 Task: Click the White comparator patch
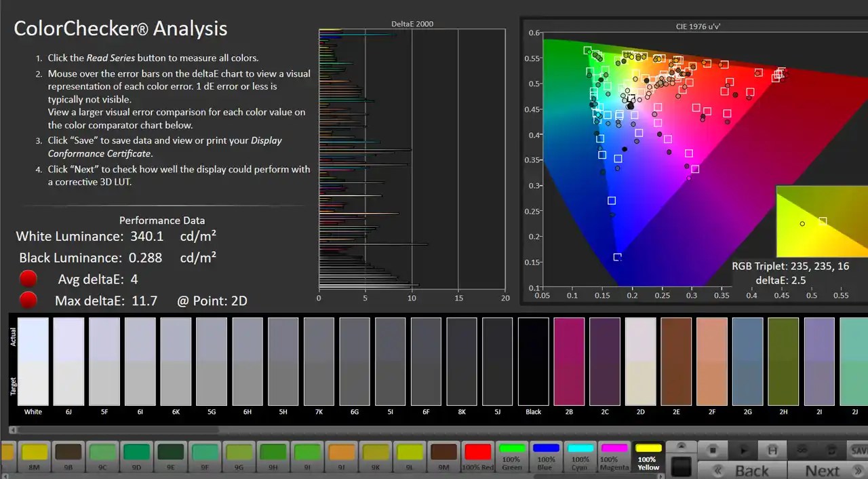33,362
